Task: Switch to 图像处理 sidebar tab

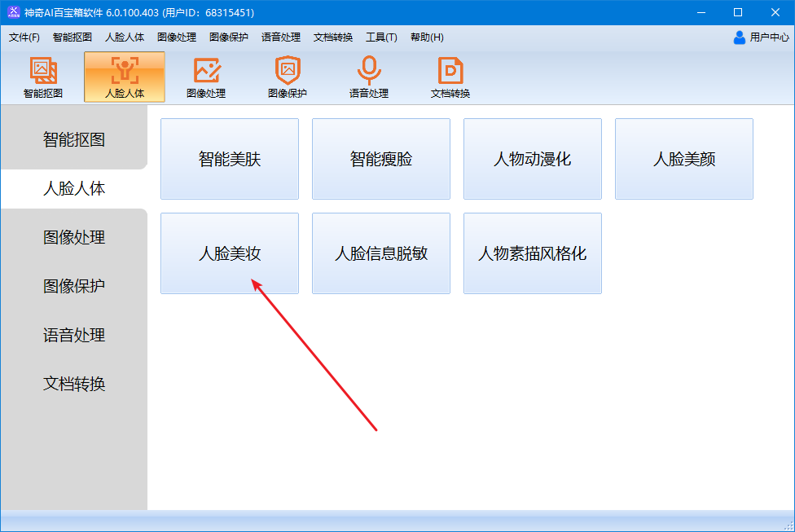Action: 74,237
